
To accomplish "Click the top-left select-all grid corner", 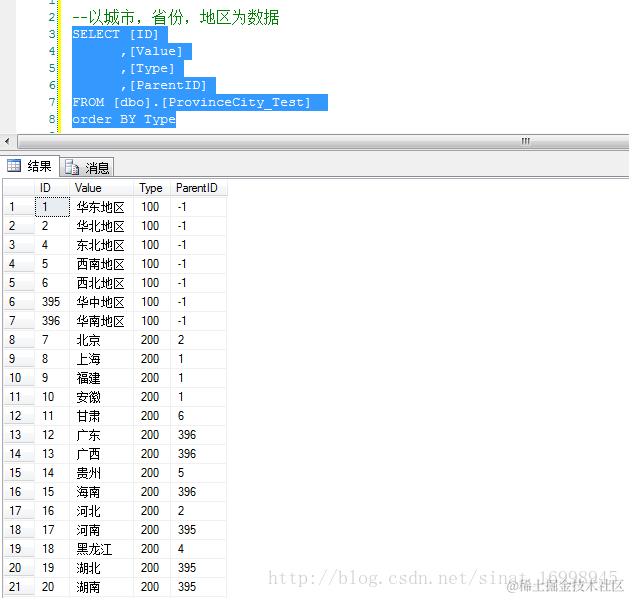I will [19, 188].
